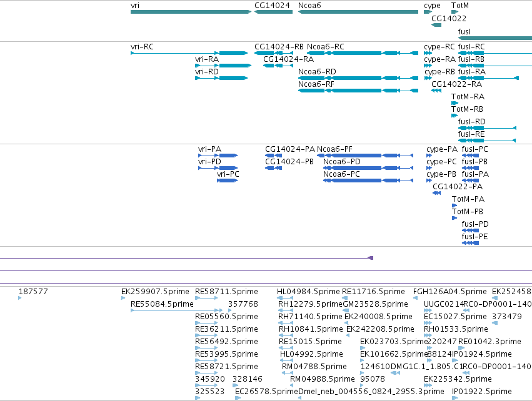
Task: Click the 373479 EST feature
Action: (494, 323)
